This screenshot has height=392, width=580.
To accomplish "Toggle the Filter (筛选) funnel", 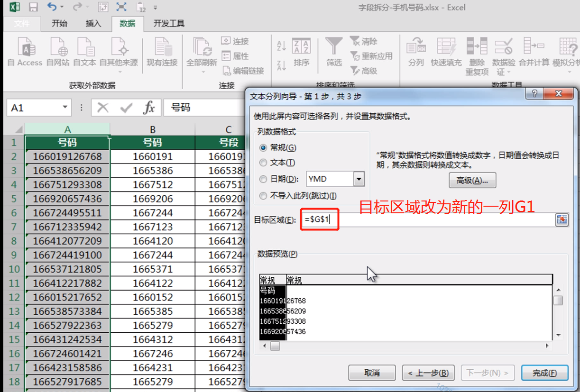I will (334, 52).
